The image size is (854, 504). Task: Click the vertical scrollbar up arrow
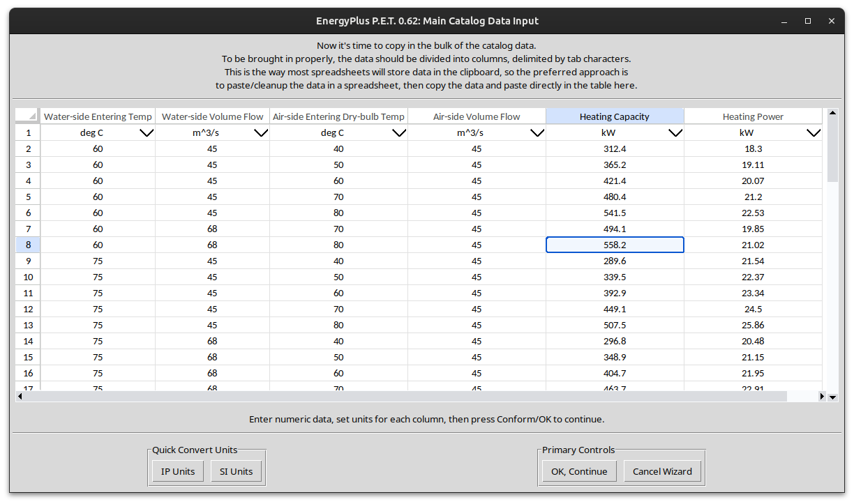832,113
